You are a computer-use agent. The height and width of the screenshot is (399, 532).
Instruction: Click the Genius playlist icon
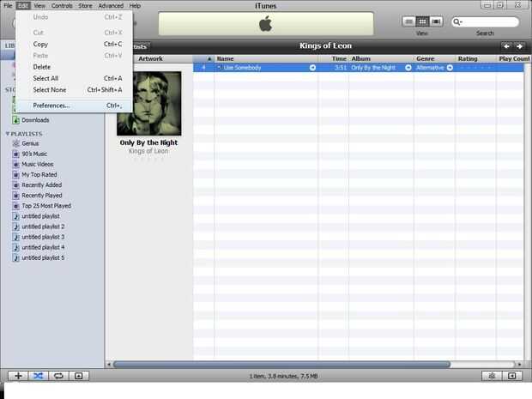15,143
